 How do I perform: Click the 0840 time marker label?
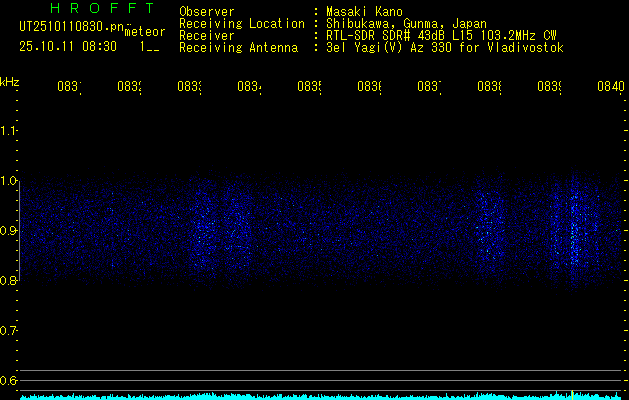[x=611, y=86]
